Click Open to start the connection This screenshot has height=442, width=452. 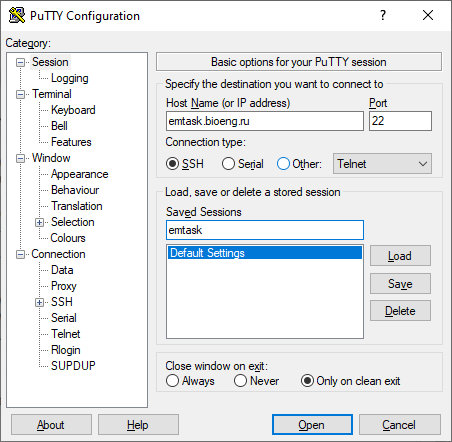pos(312,425)
